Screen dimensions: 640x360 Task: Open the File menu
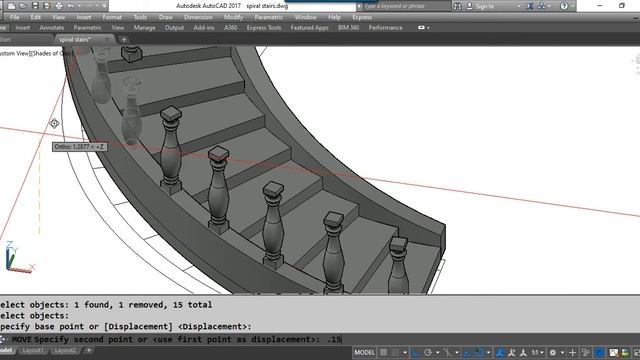[x=14, y=17]
